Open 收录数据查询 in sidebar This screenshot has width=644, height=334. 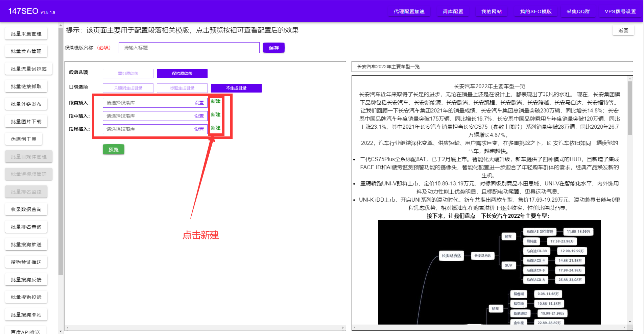click(x=26, y=209)
